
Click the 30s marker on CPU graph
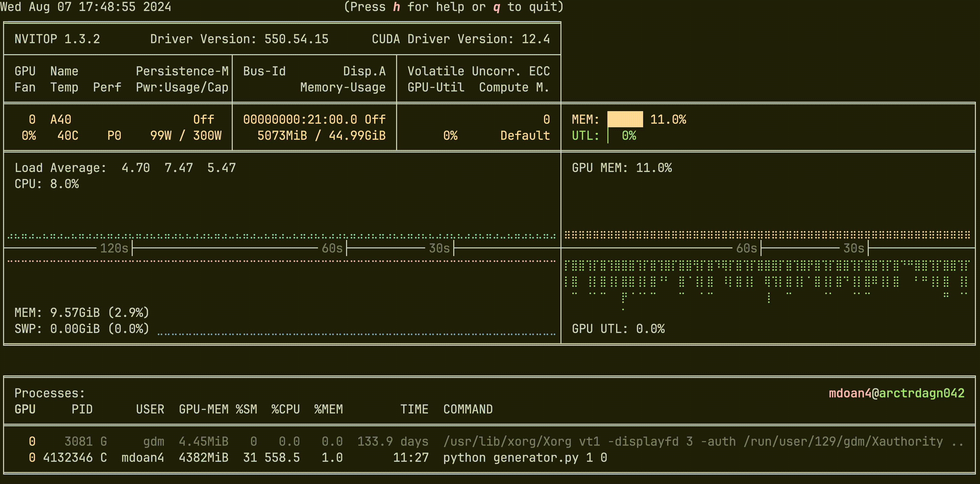[439, 248]
